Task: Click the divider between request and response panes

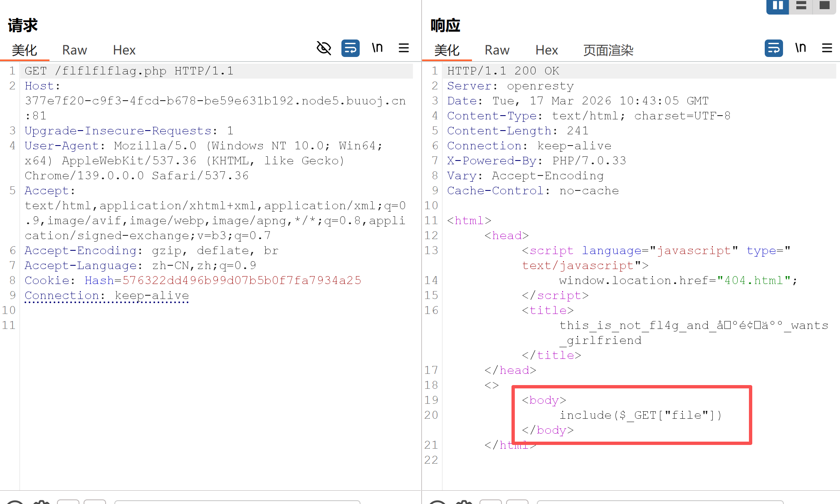Action: 421,250
